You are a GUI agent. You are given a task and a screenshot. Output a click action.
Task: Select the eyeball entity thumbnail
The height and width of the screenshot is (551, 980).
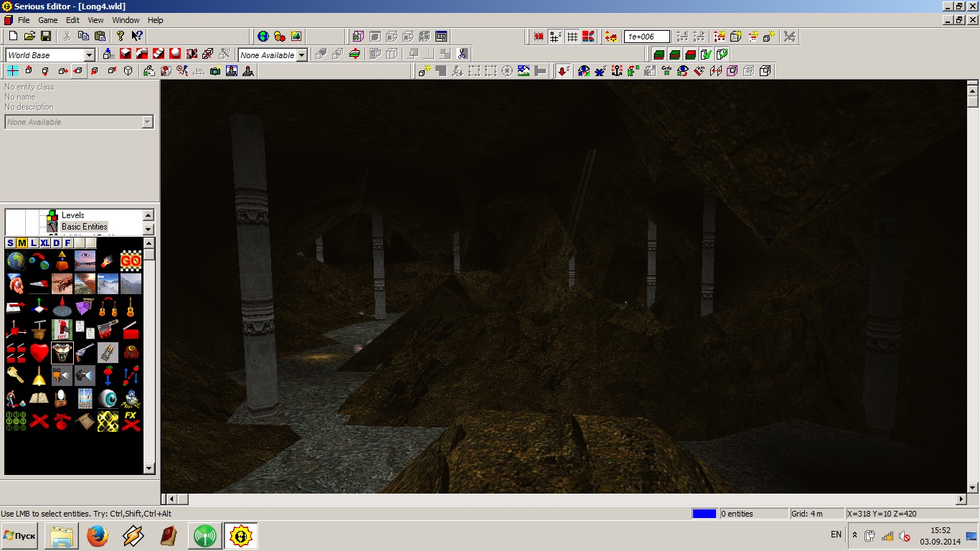(x=108, y=398)
